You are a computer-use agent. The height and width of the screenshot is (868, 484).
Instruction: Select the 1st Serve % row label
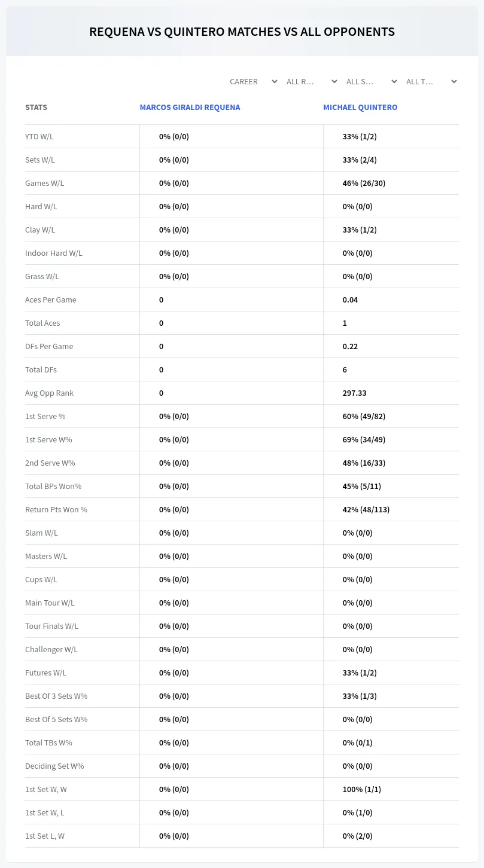click(45, 416)
